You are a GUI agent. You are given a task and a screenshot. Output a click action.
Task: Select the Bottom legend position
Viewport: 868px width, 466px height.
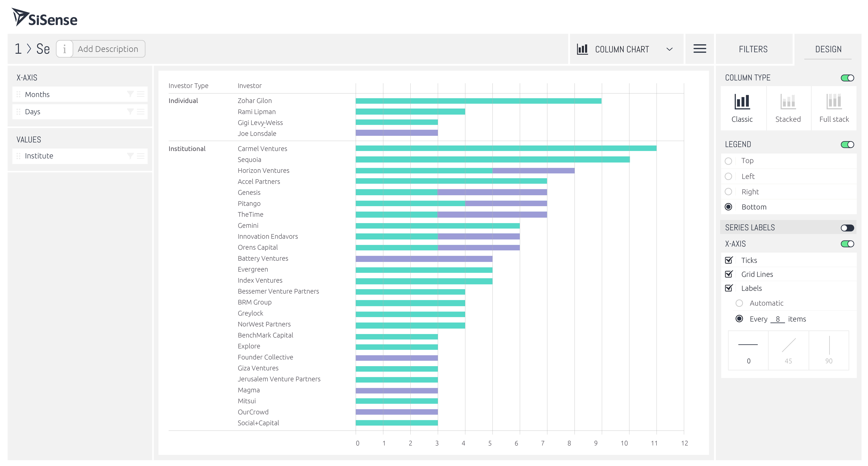(728, 207)
